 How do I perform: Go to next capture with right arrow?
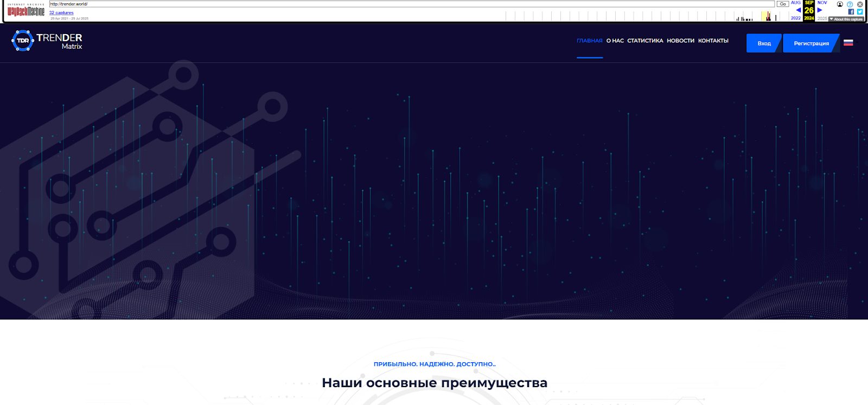[x=820, y=10]
